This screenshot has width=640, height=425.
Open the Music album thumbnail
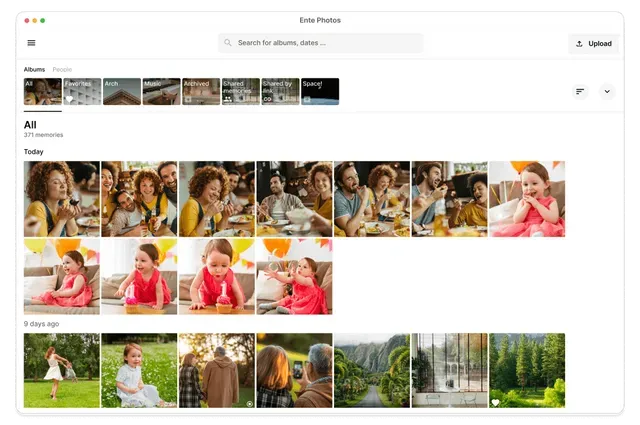point(161,92)
